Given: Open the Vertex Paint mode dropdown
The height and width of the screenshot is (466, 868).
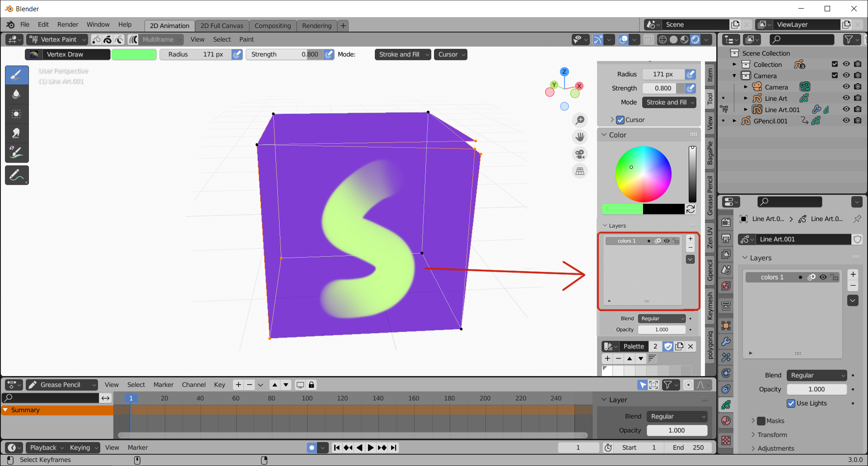Looking at the screenshot, I should 57,39.
